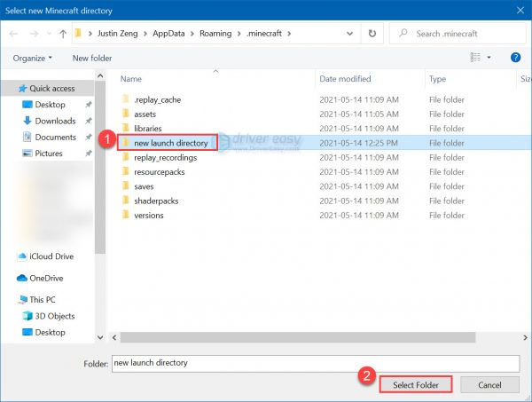Click the horizontal scrollbar left arrow
The image size is (532, 402).
[114, 337]
